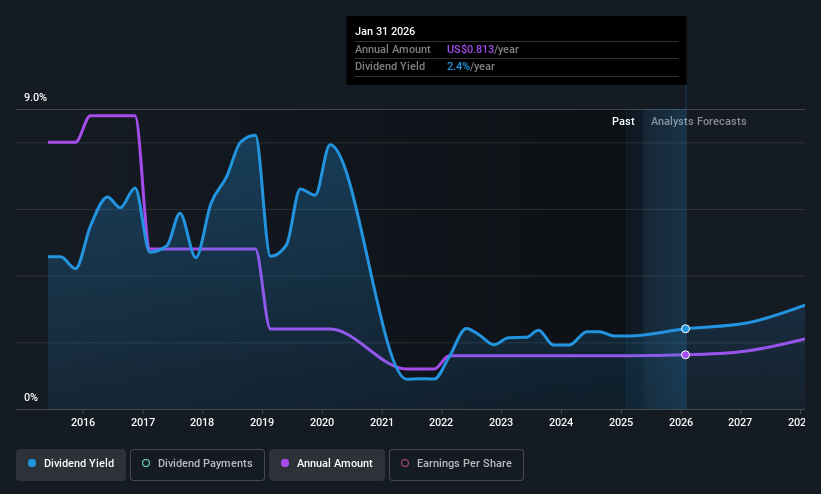
Task: Select the blue dividend yield marker at 2026
Action: (x=685, y=329)
